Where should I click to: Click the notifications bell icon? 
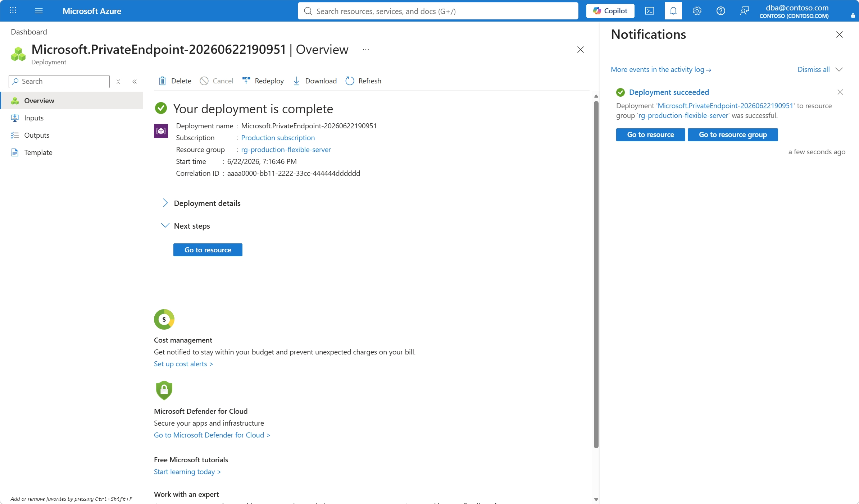click(673, 11)
